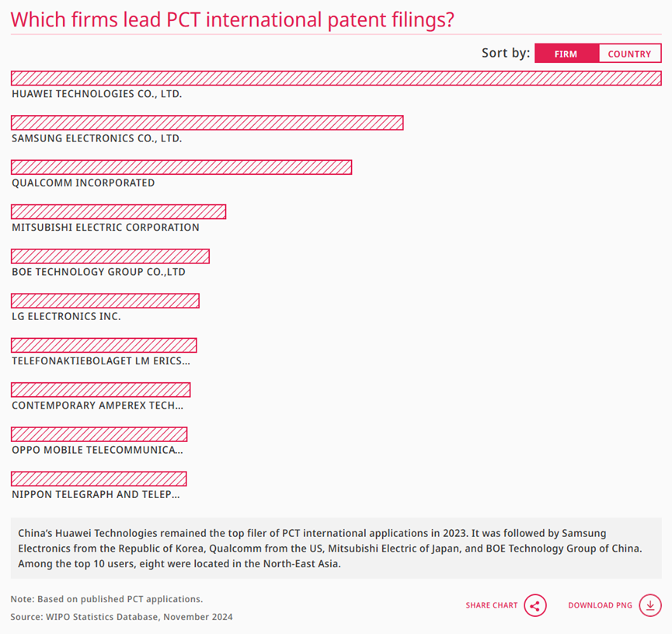Sort chart by COUNTRY
The image size is (672, 634).
[x=629, y=54]
